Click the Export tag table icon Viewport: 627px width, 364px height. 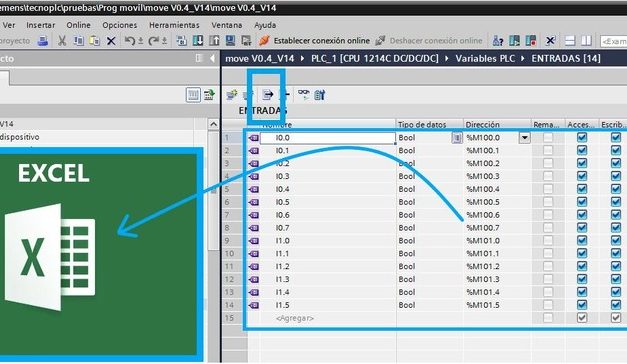(268, 95)
